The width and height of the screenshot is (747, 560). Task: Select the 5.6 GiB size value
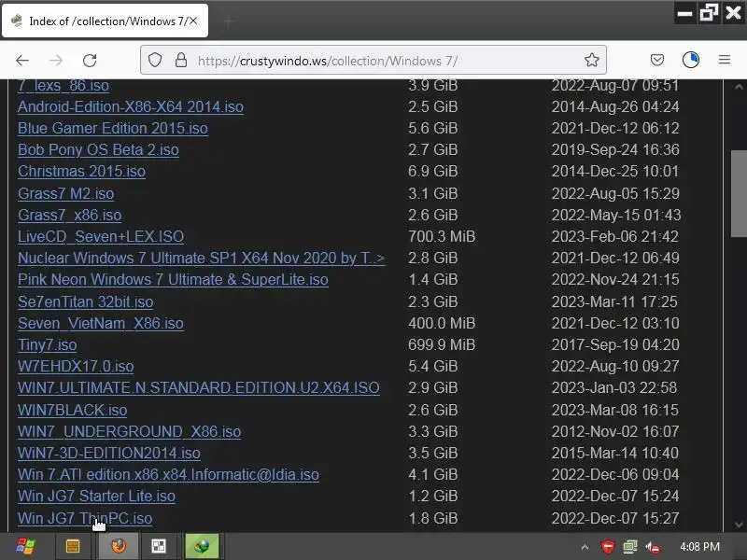point(433,128)
